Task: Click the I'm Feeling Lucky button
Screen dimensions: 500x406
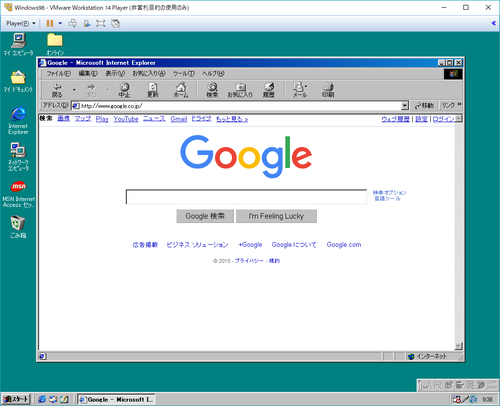Action: click(276, 216)
